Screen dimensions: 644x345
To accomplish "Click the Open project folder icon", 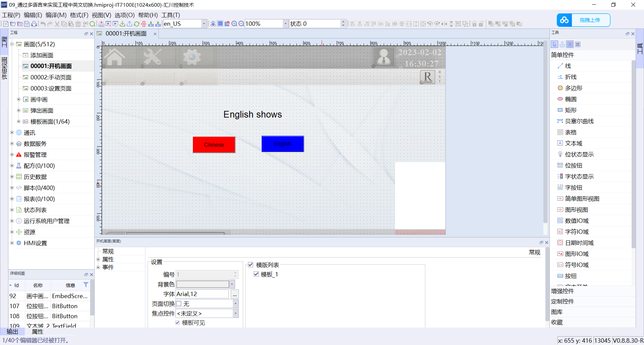I will (x=13, y=24).
